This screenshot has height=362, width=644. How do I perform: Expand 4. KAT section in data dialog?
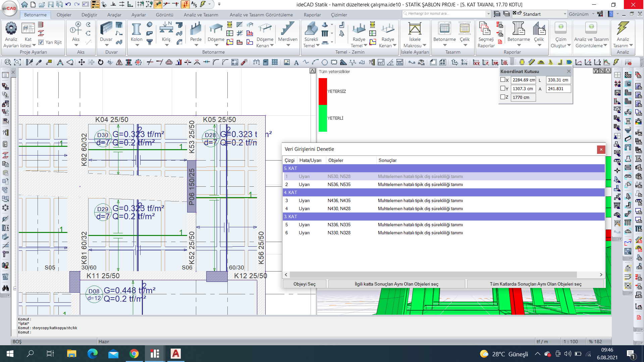290,192
